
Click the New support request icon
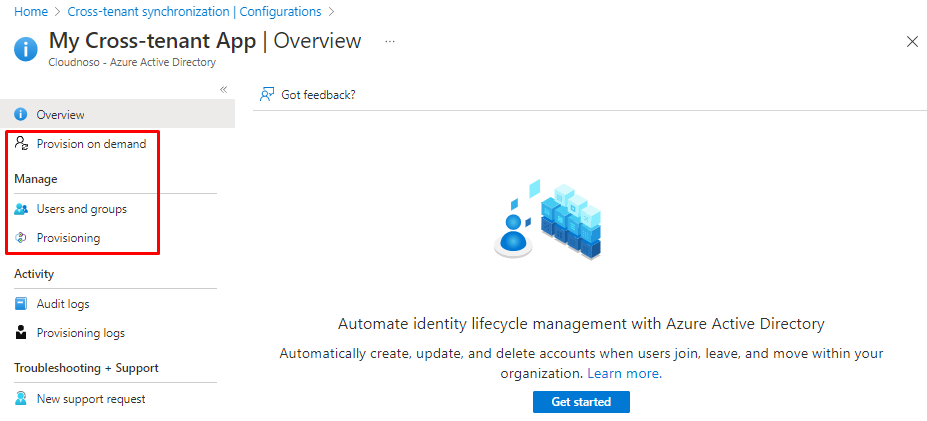[21, 399]
